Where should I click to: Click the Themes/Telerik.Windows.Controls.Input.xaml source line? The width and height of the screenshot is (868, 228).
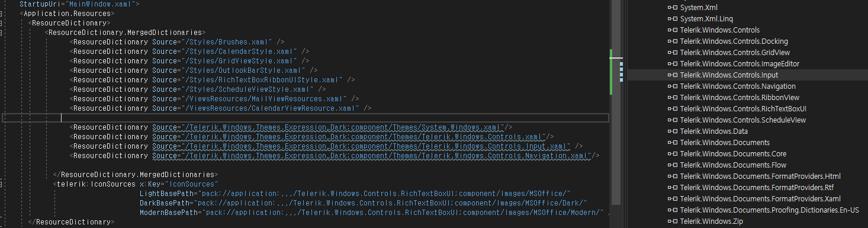pos(326,146)
